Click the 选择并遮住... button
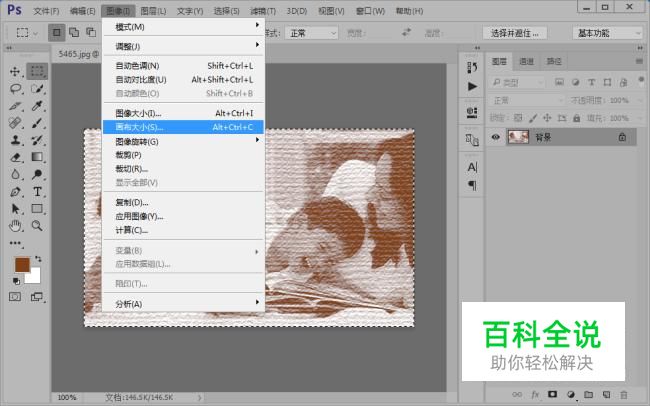The image size is (650, 406). click(515, 33)
